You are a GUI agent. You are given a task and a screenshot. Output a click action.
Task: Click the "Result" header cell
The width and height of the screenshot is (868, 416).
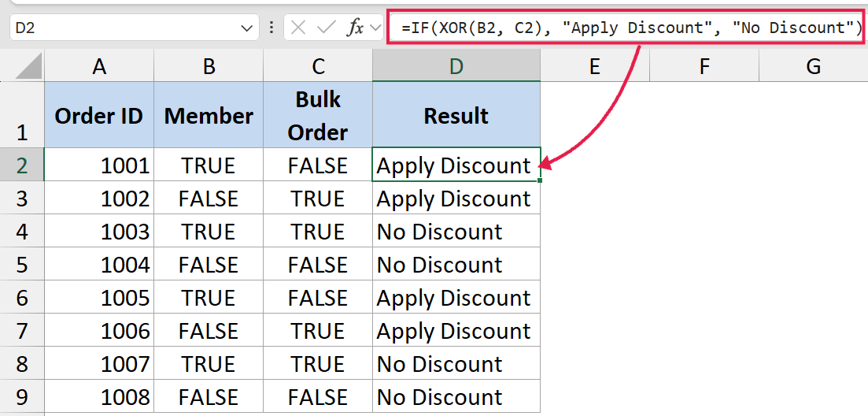(x=456, y=115)
